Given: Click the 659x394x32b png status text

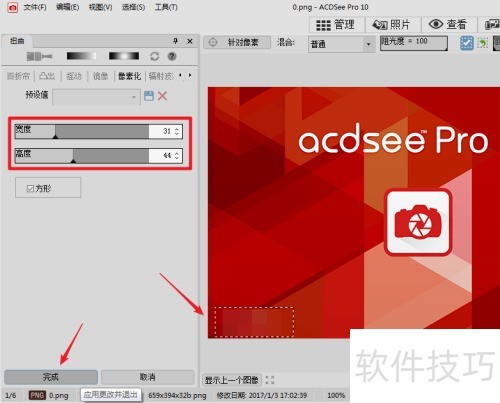Looking at the screenshot, I should pyautogui.click(x=177, y=395).
